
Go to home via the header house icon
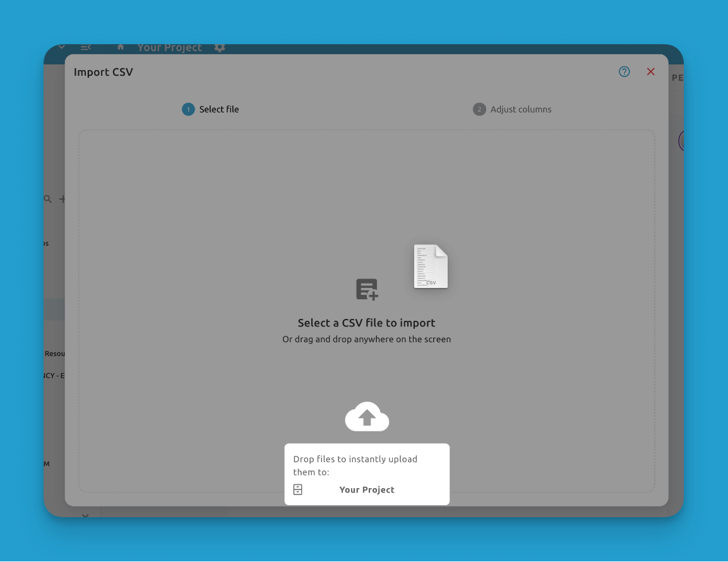[x=121, y=47]
